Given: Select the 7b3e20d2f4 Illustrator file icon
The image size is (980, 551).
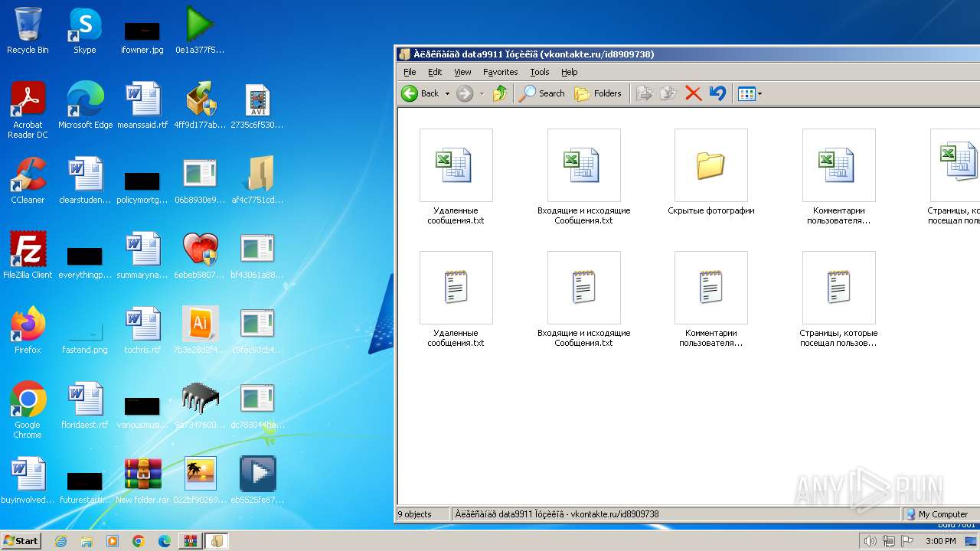Looking at the screenshot, I should [200, 331].
